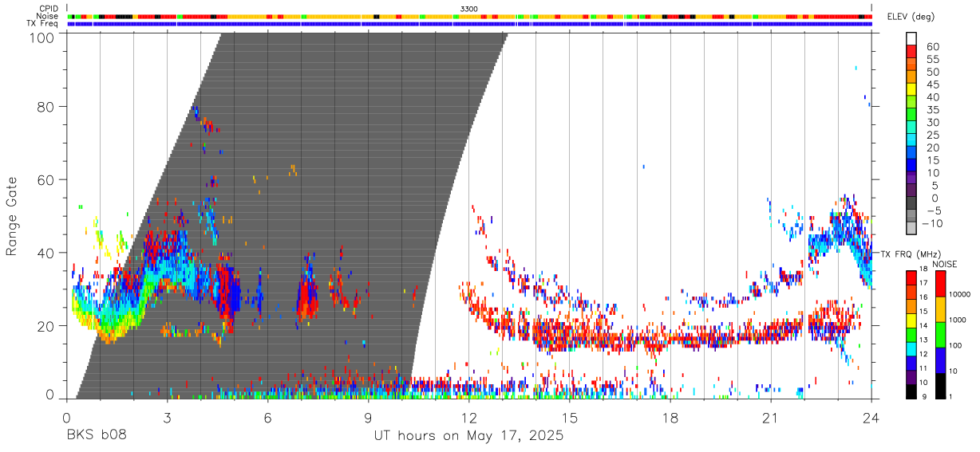Viewport: 980px width, 452px height.
Task: Click the 15 tick on UT hours axis
Action: 570,419
